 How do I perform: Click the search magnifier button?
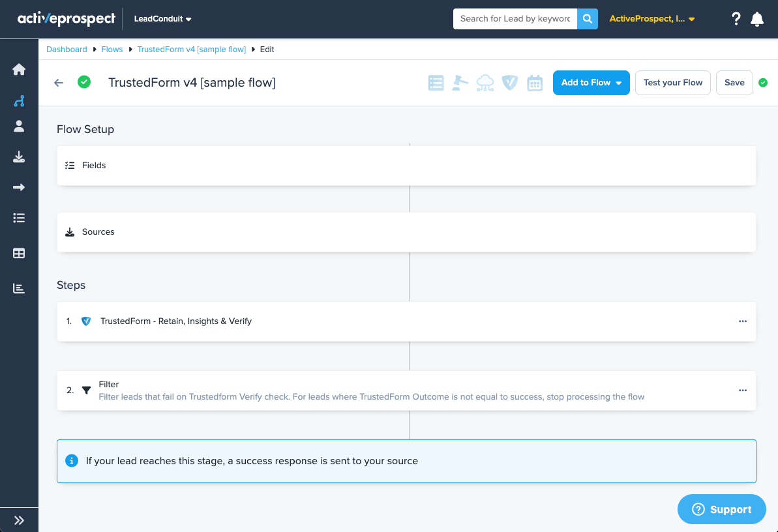point(588,19)
